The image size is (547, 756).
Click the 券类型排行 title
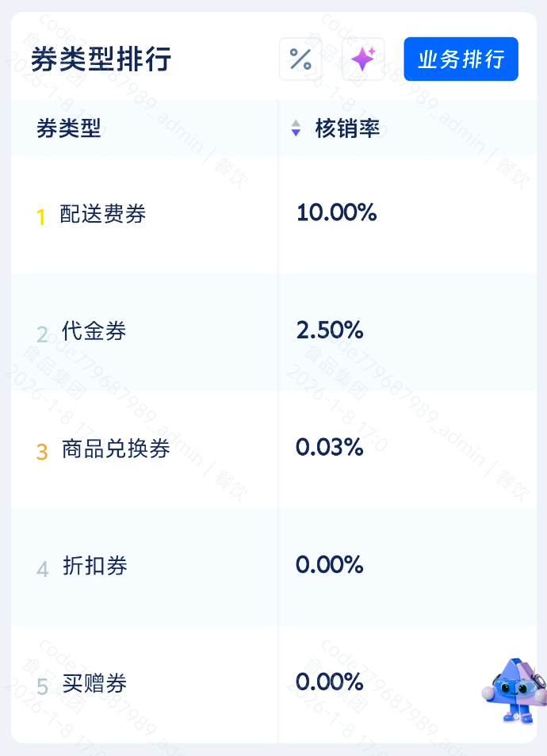(x=101, y=59)
